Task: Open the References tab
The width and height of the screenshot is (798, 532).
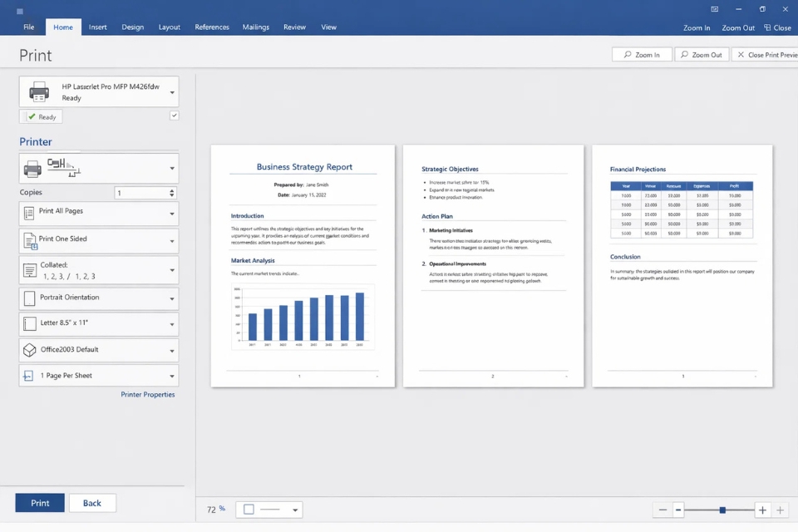Action: (212, 27)
